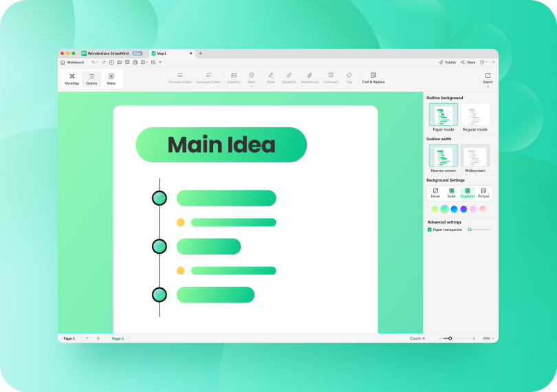The height and width of the screenshot is (392, 557).
Task: Collapse the ribbon toolbar
Action: pyautogui.click(x=494, y=62)
